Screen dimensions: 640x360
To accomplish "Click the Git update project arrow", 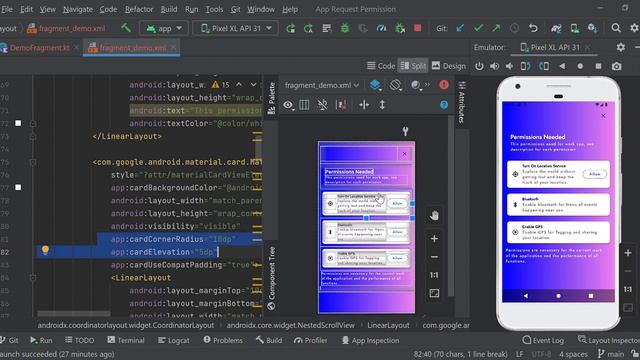I will tap(460, 28).
